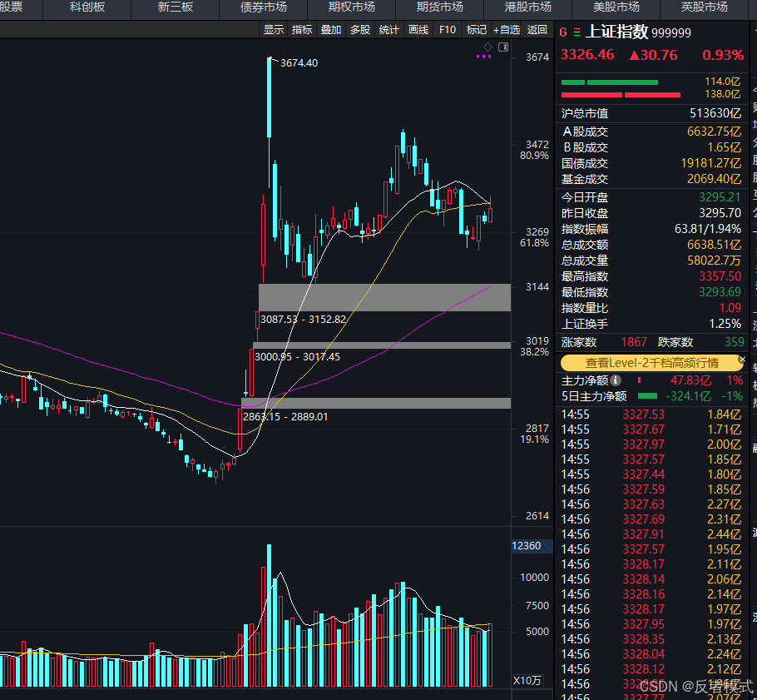Dismiss the Level-2 banner with its X
Image resolution: width=757 pixels, height=700 pixels.
[x=743, y=359]
